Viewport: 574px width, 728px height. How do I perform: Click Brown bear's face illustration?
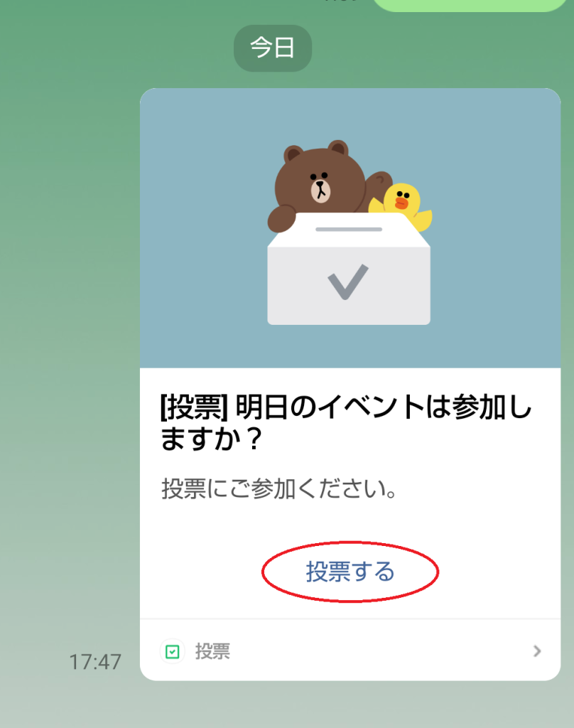coord(320,183)
